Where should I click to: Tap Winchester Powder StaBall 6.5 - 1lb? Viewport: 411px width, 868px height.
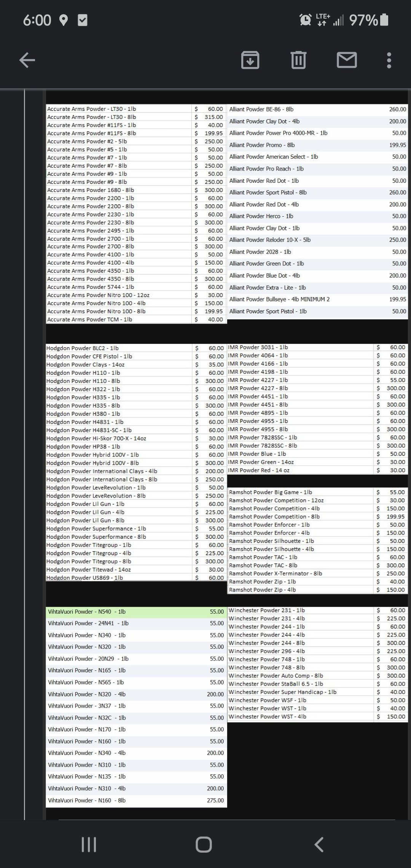[x=276, y=684]
